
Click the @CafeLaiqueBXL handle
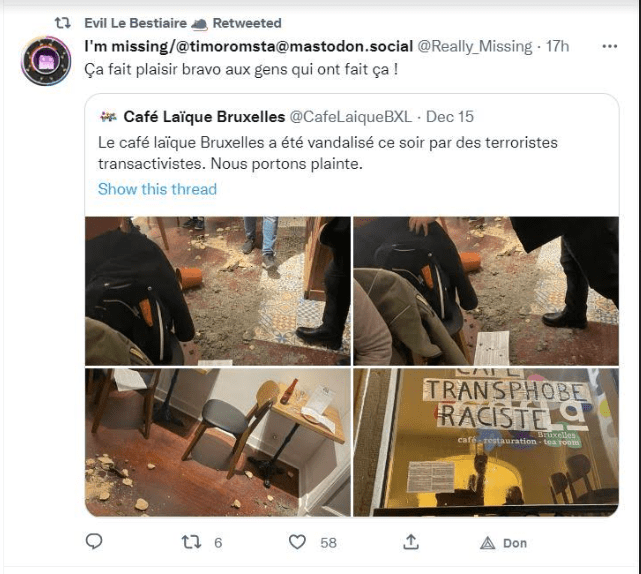pos(351,117)
